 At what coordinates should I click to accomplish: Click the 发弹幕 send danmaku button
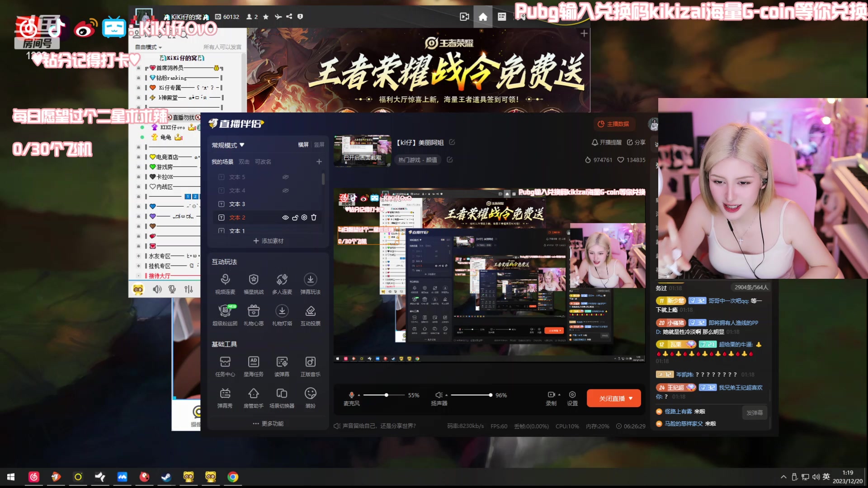point(755,413)
